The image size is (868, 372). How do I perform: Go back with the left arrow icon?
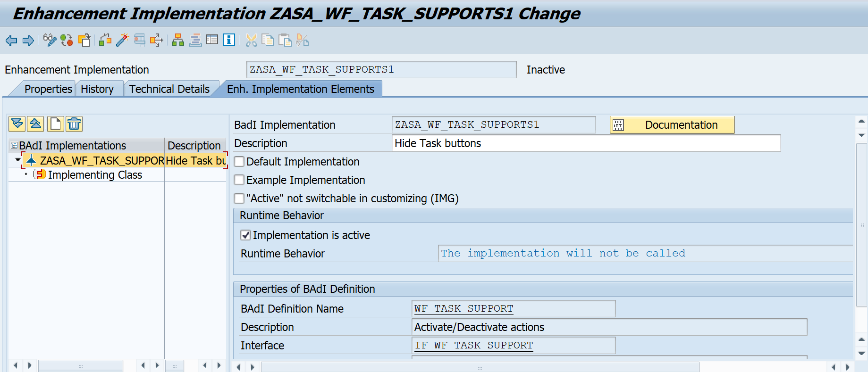coord(11,40)
